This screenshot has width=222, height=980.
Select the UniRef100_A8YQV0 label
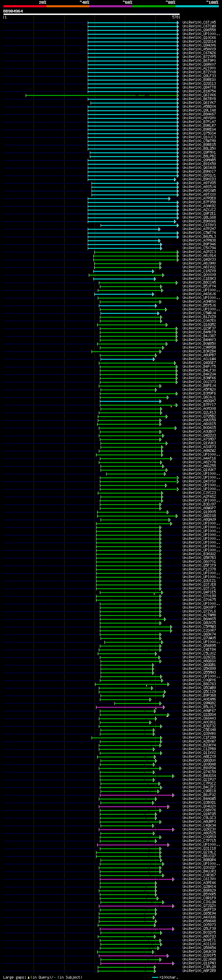point(199,118)
